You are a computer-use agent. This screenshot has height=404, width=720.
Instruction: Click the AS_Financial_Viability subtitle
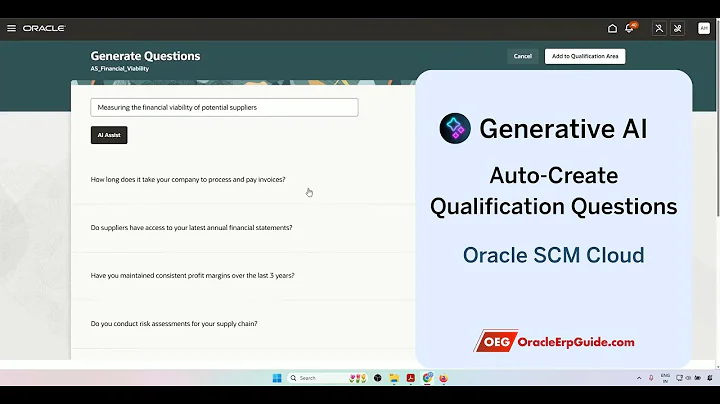(x=120, y=69)
